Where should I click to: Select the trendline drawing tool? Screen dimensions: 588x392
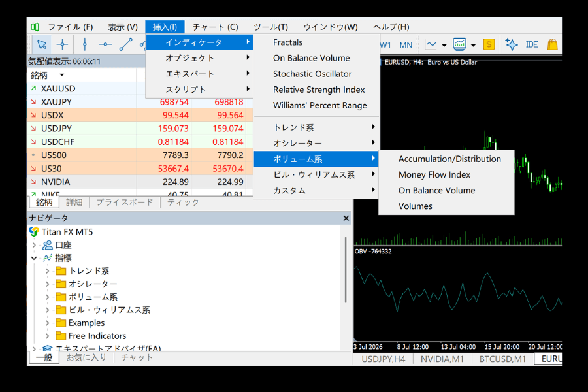[x=125, y=44]
